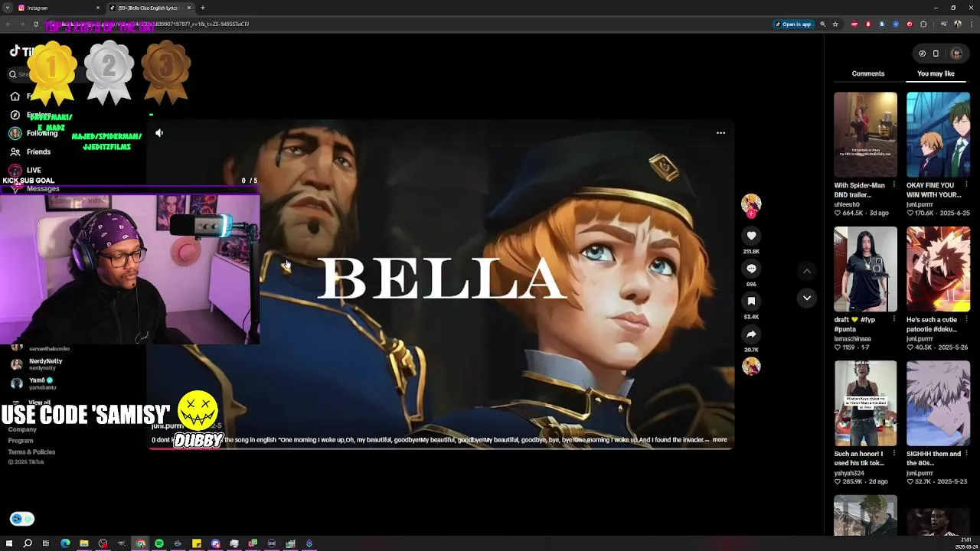Bookmark this page with the star icon
Screen dimensions: 980x551
835,24
